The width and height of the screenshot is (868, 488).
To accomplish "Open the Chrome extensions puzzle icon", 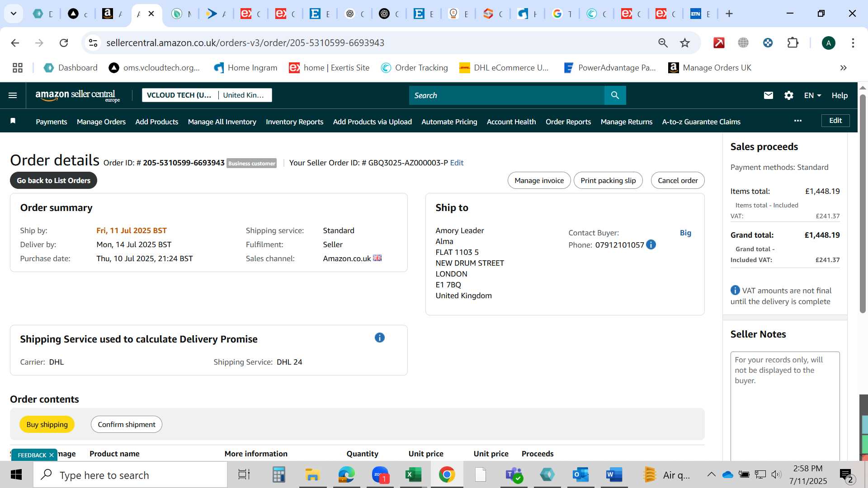I will point(793,43).
